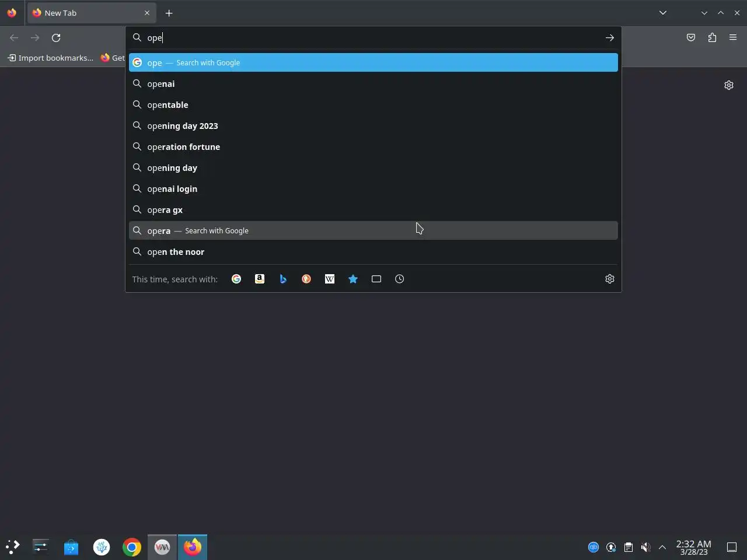
Task: Choose the 'operation fortune' suggestion
Action: tap(373, 146)
